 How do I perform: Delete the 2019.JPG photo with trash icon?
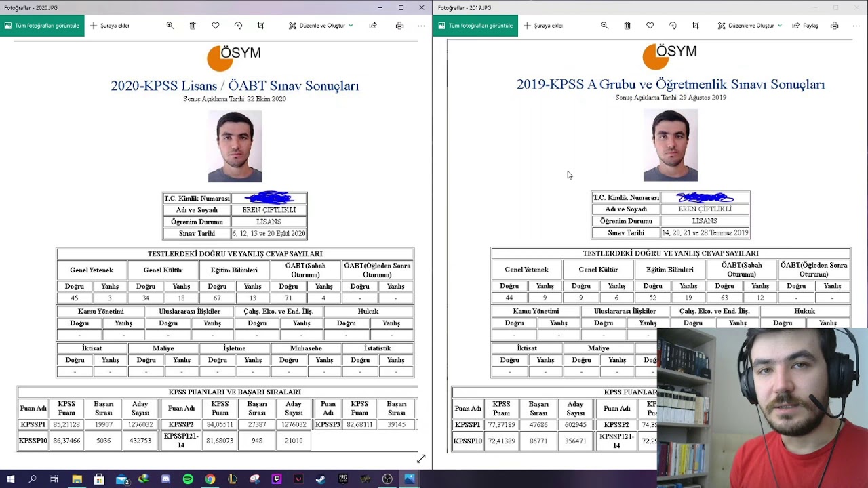[x=627, y=26]
